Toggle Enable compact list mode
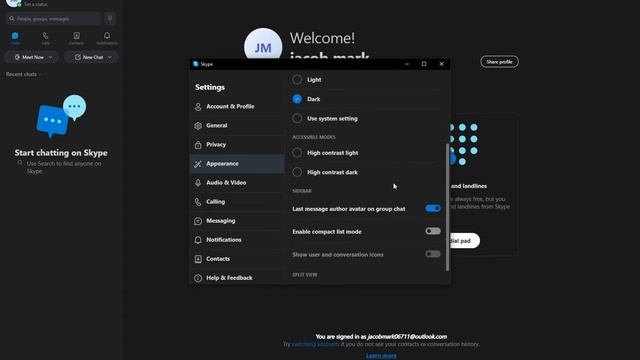Image resolution: width=640 pixels, height=360 pixels. [433, 231]
